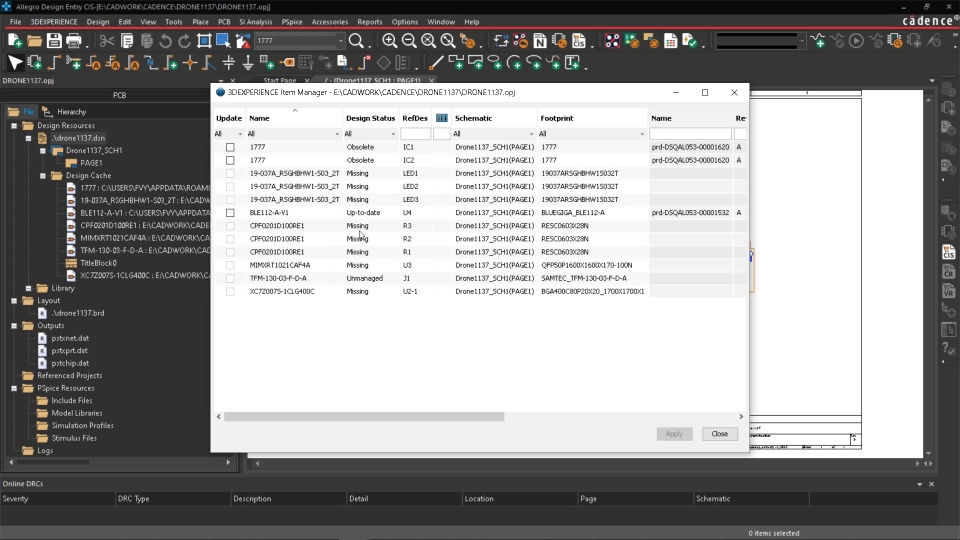
Task: Click the Place Wire icon
Action: 54,62
